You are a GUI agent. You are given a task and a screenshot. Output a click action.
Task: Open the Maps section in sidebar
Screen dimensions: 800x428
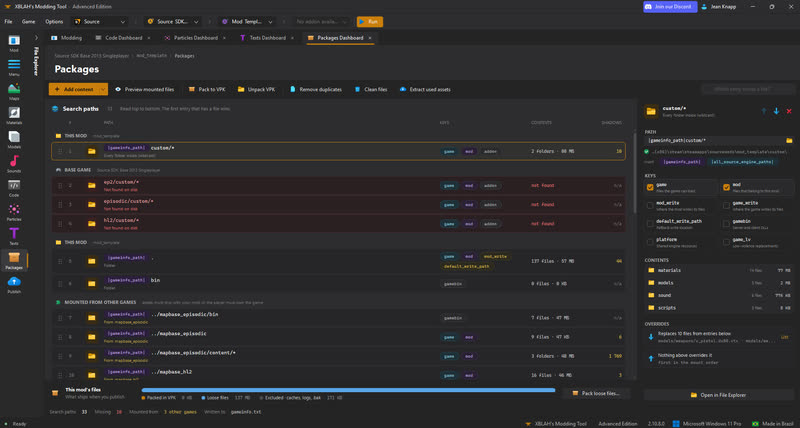tap(14, 91)
